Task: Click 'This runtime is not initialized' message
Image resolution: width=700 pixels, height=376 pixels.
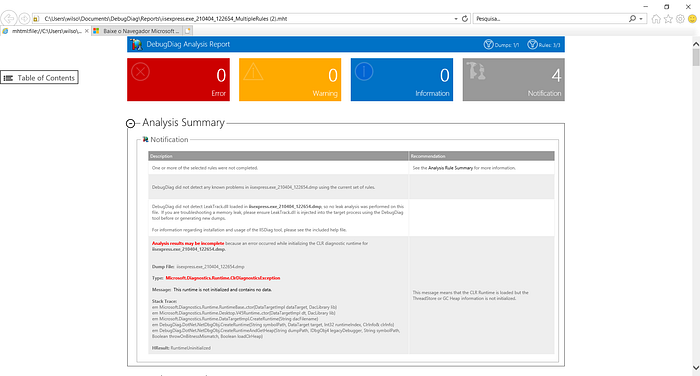Action: click(222, 289)
